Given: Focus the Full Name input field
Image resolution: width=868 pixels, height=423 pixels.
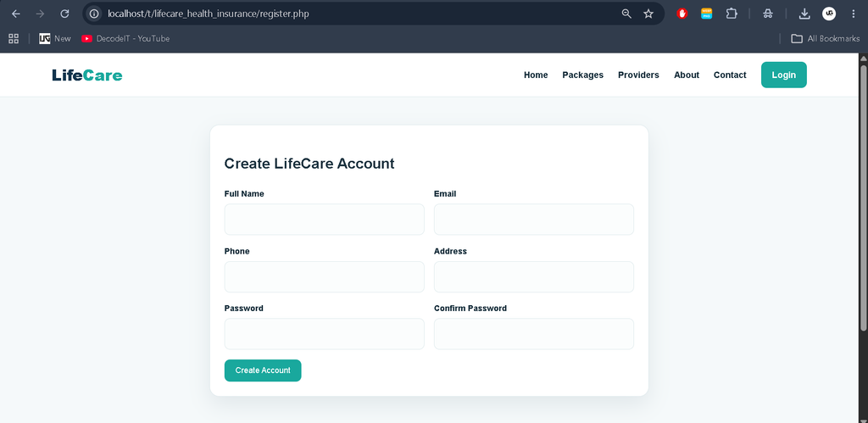Looking at the screenshot, I should click(325, 220).
